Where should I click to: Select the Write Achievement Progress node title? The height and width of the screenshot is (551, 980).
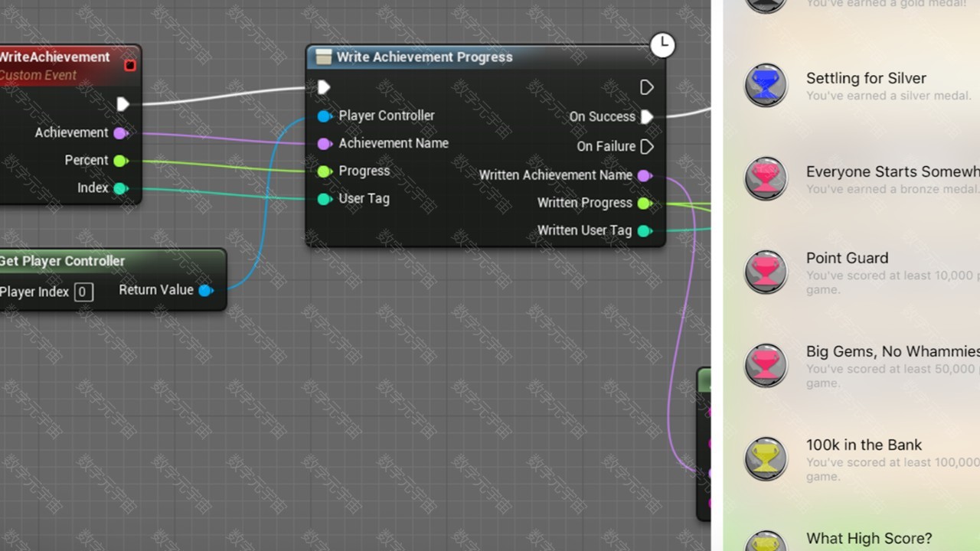[424, 57]
